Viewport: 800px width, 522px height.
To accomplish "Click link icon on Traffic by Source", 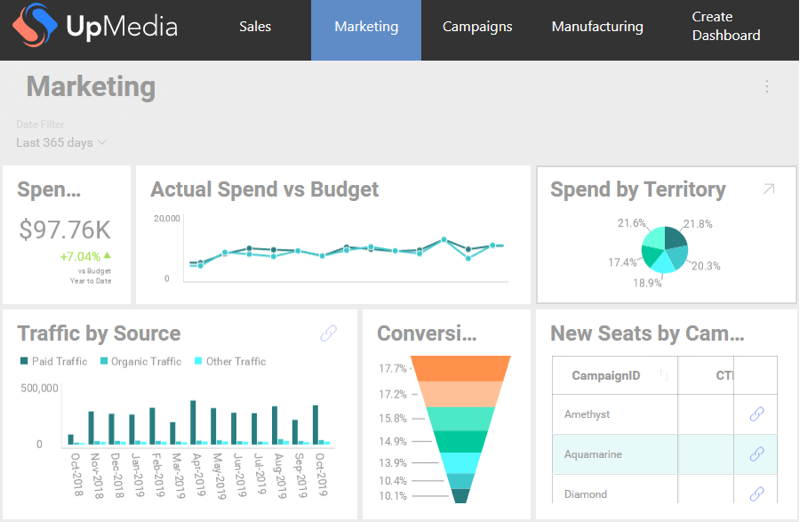I will point(328,334).
